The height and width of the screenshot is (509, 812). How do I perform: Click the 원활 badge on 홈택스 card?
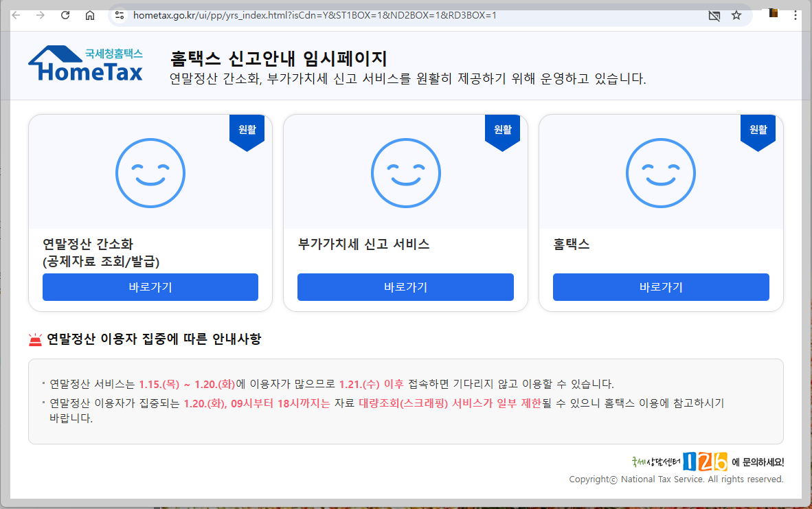click(x=758, y=132)
